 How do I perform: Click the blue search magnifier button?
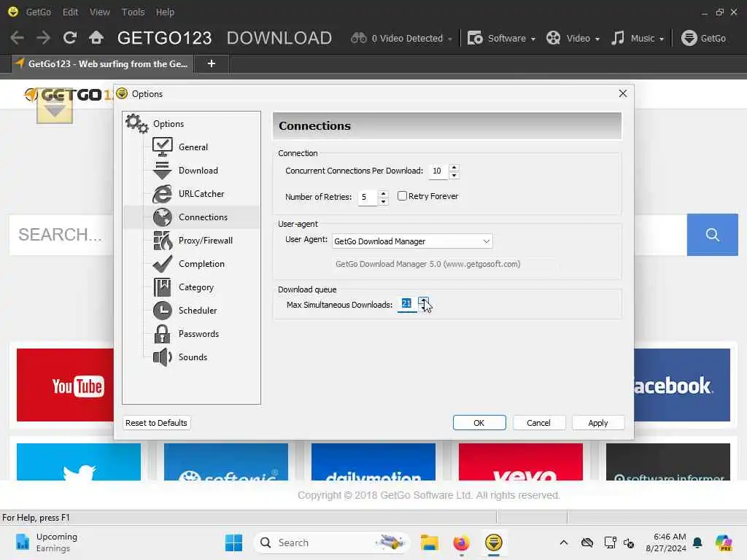[x=712, y=234]
